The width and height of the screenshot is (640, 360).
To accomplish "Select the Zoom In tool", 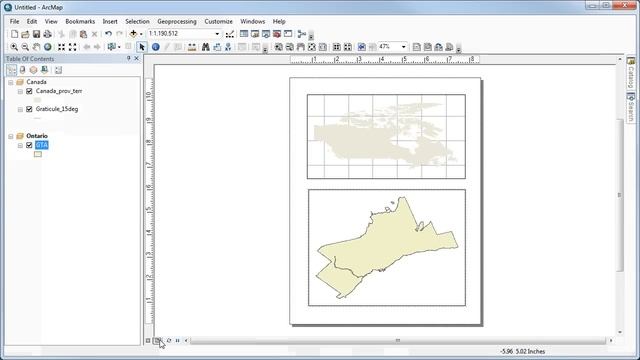I will click(x=14, y=47).
